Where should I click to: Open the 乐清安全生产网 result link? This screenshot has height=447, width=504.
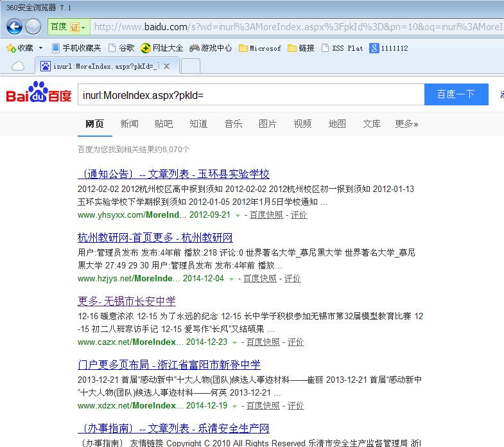point(173,428)
